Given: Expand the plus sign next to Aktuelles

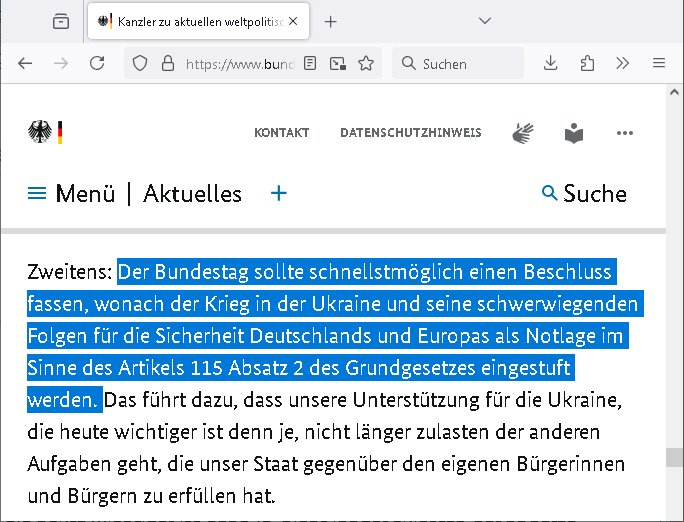Looking at the screenshot, I should coord(279,193).
